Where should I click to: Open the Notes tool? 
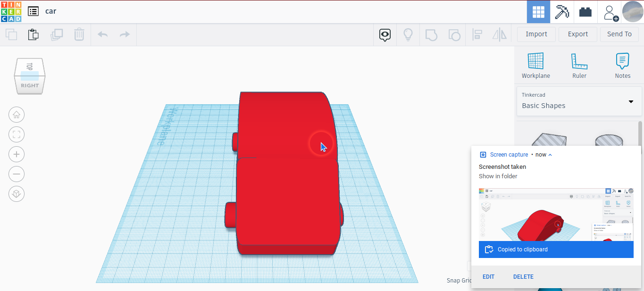coord(622,64)
